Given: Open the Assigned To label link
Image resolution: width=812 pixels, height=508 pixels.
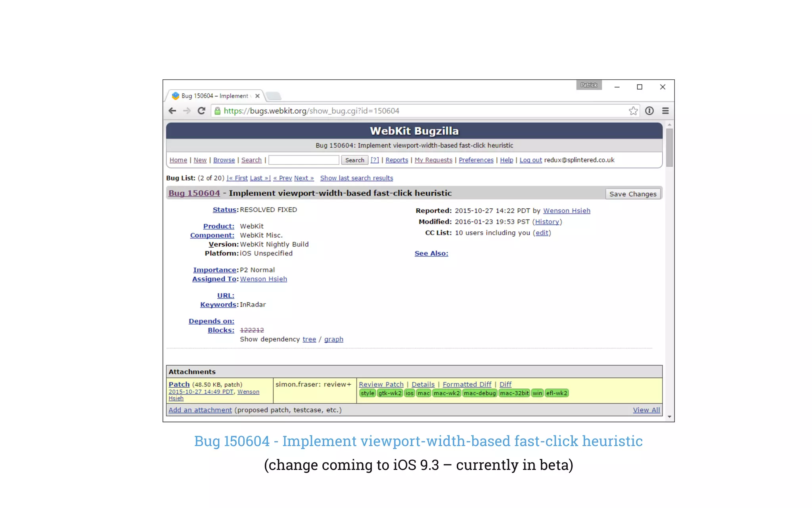Looking at the screenshot, I should (214, 279).
